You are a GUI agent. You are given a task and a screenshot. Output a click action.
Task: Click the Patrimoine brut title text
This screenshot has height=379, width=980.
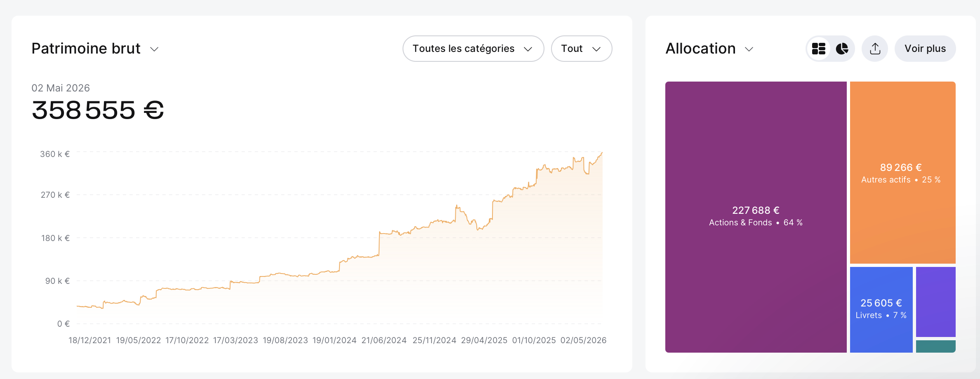click(86, 49)
